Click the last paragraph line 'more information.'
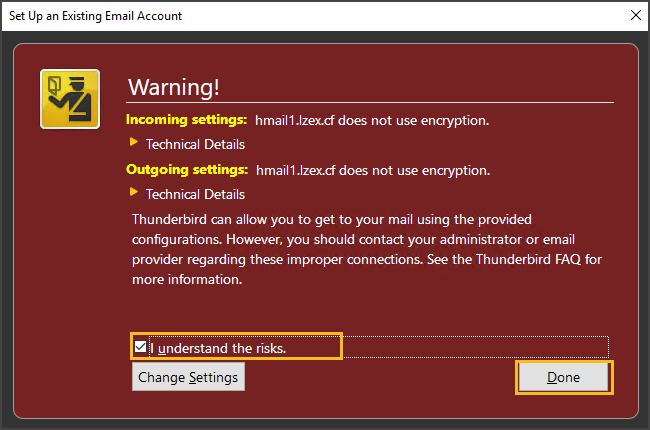This screenshot has height=430, width=650. coord(187,279)
